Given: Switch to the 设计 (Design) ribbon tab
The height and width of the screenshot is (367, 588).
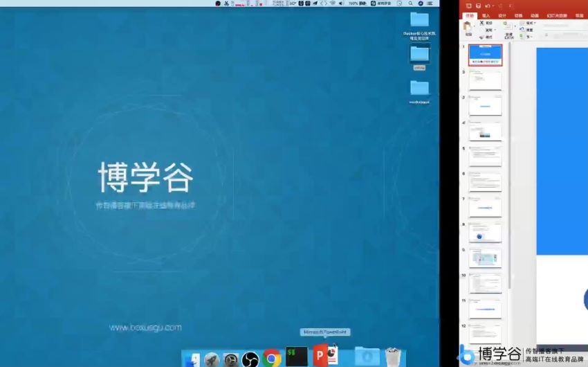Looking at the screenshot, I should [502, 16].
